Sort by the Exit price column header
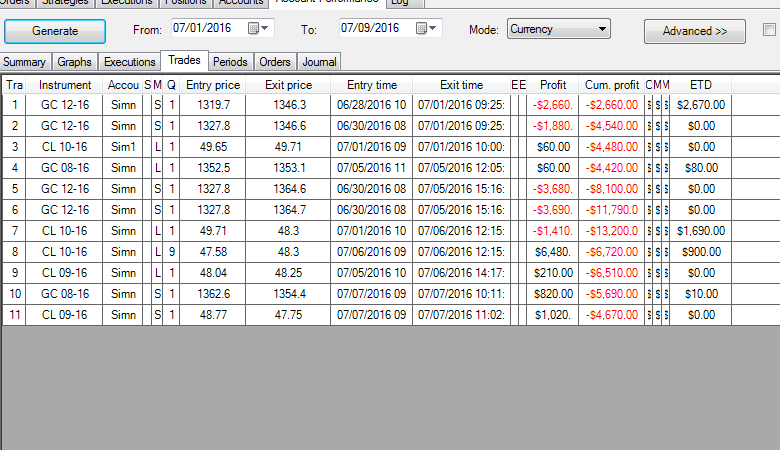 pos(289,85)
